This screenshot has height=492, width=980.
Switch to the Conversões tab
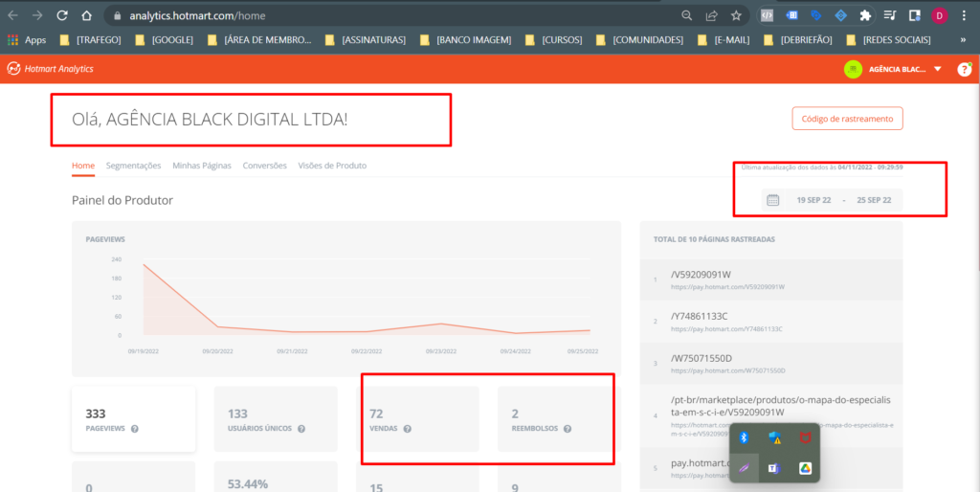tap(264, 166)
